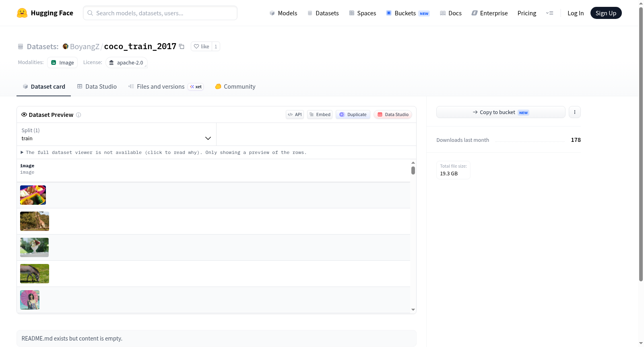Click the Embed button

(x=320, y=114)
